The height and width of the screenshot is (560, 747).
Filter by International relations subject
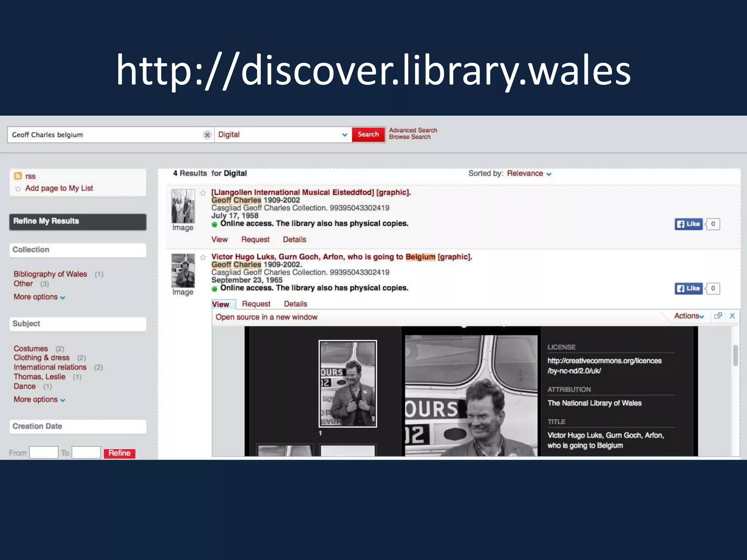pyautogui.click(x=50, y=367)
